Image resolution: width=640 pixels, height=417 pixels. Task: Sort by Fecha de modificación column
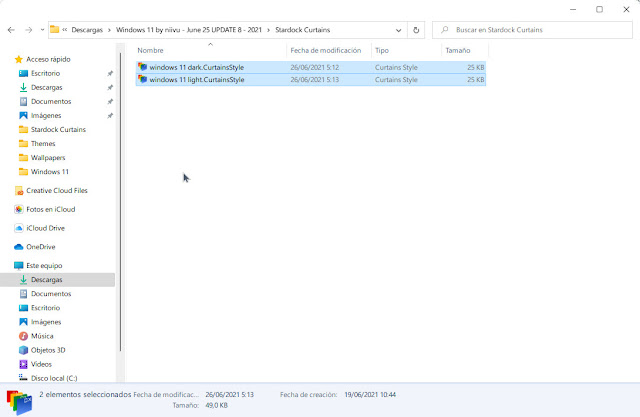pos(326,50)
